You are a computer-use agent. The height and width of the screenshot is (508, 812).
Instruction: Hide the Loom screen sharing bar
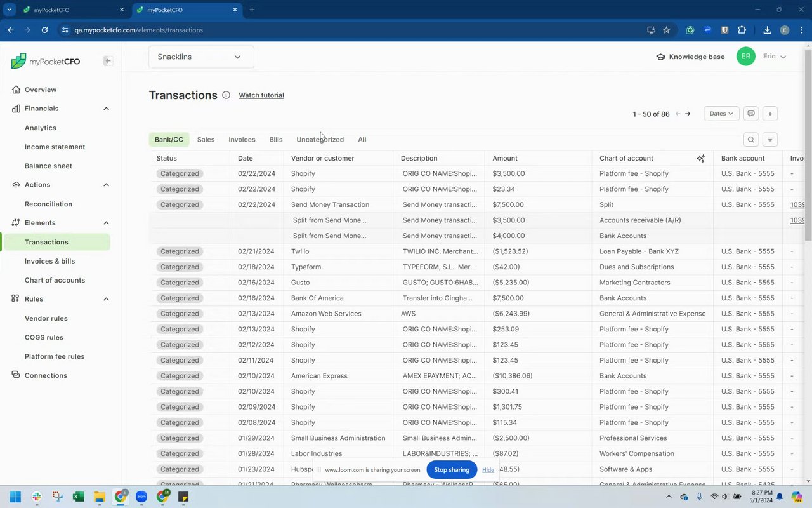[488, 470]
